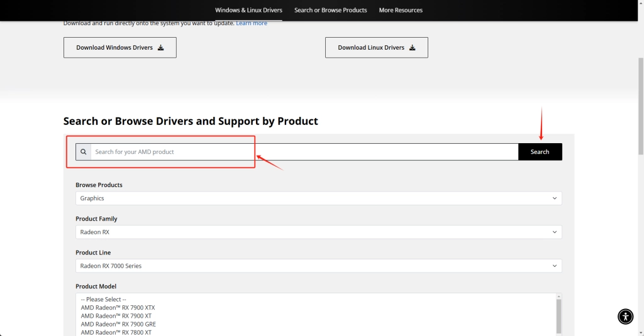Click the black Search button

[540, 152]
